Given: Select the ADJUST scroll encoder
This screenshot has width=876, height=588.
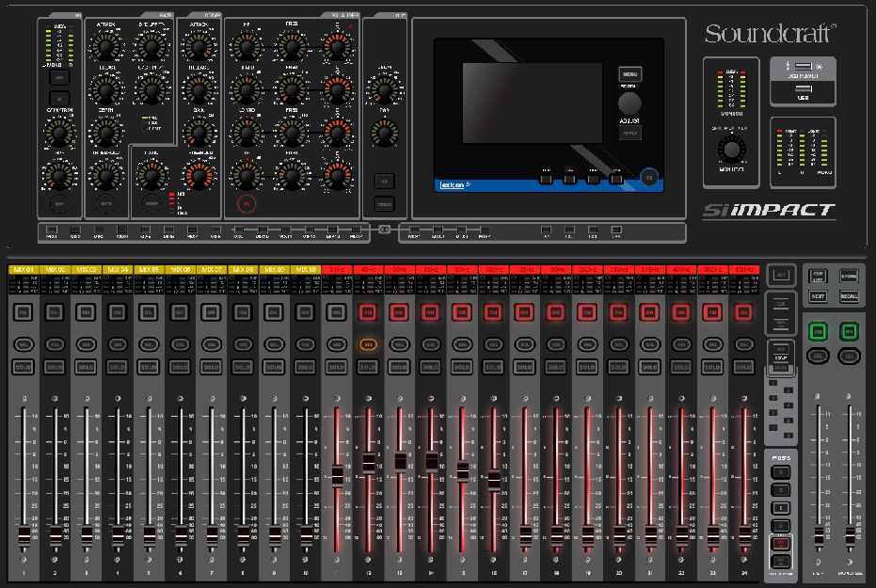Looking at the screenshot, I should pyautogui.click(x=629, y=103).
